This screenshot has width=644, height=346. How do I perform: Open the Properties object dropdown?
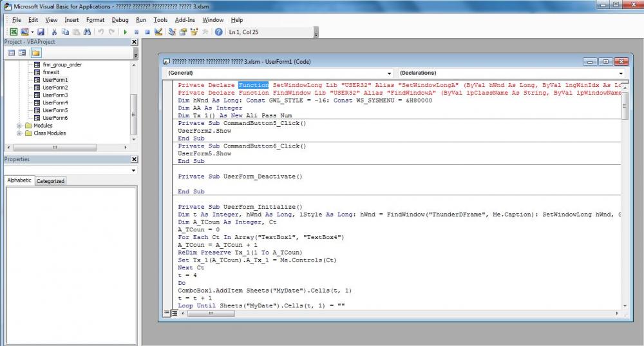pos(133,170)
